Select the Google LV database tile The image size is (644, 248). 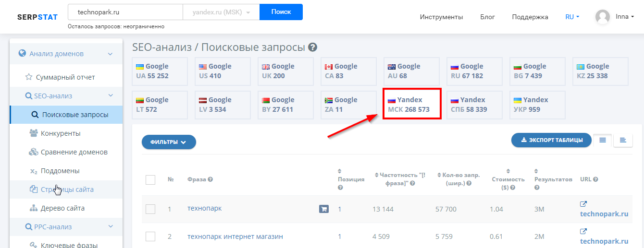click(x=223, y=105)
